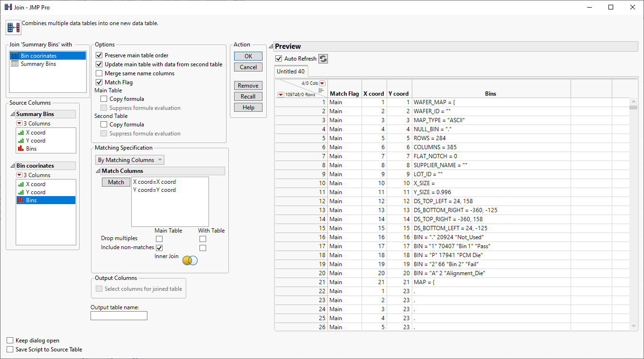Check Drop multiples for With Table
The image size is (644, 359).
coord(203,239)
